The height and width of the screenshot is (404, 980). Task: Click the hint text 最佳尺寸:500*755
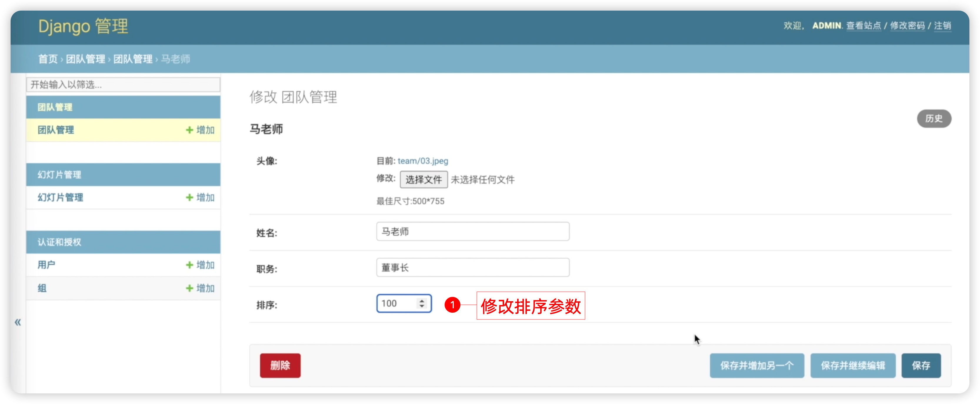(x=410, y=201)
